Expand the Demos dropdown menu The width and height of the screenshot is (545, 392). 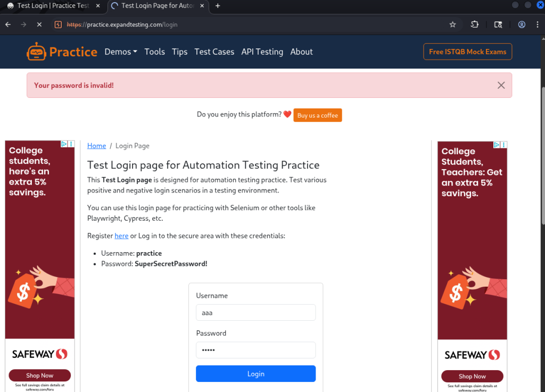(x=121, y=52)
